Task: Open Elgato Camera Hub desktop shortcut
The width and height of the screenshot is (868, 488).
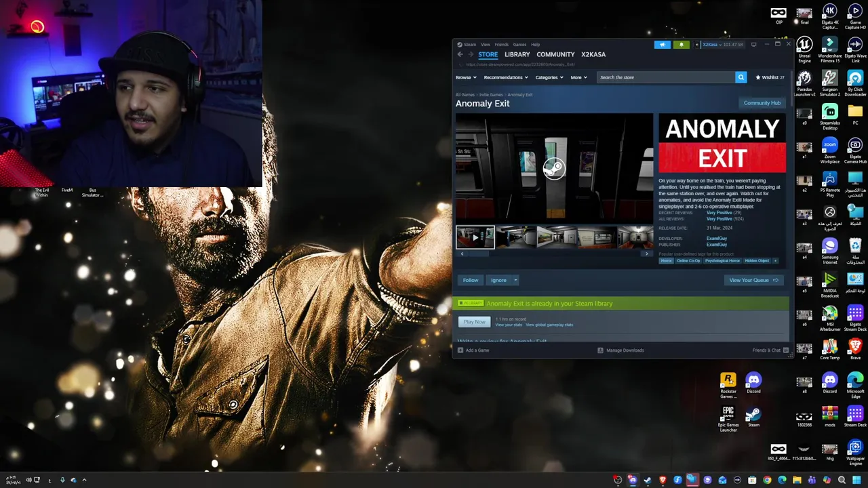Action: (855, 150)
